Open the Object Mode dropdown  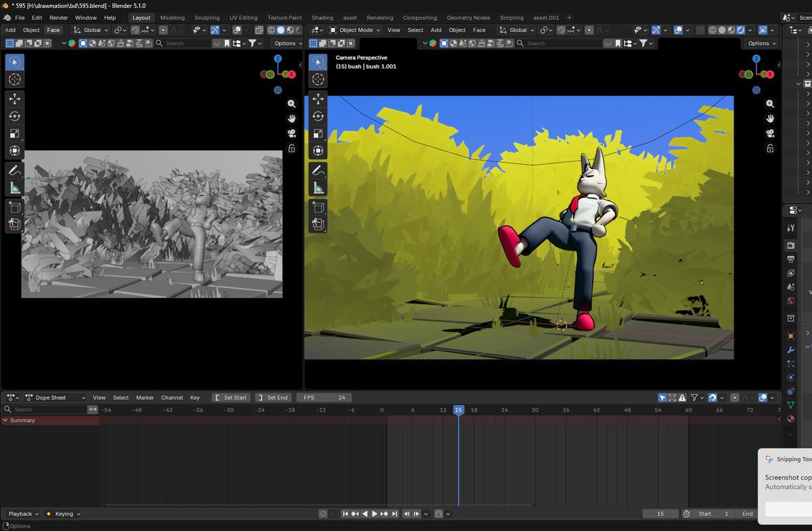click(x=355, y=30)
